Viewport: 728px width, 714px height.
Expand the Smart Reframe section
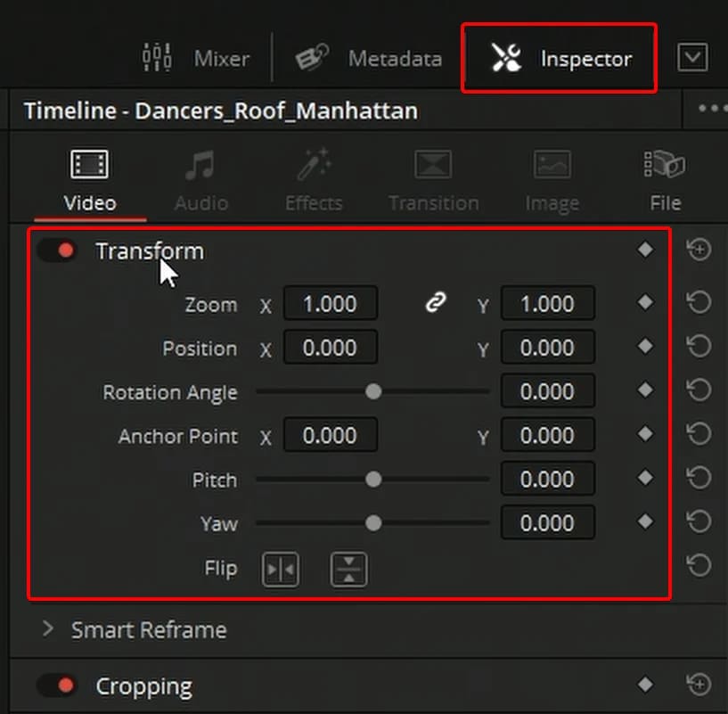[47, 630]
